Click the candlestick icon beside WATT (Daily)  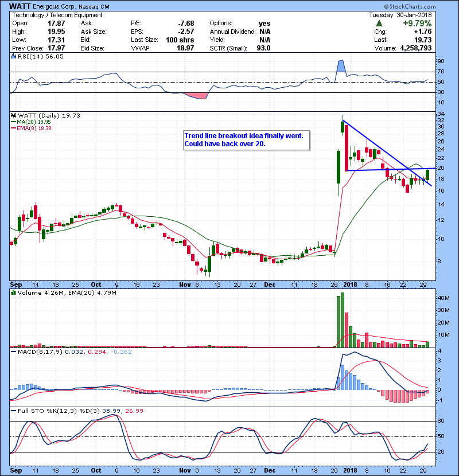[x=13, y=115]
